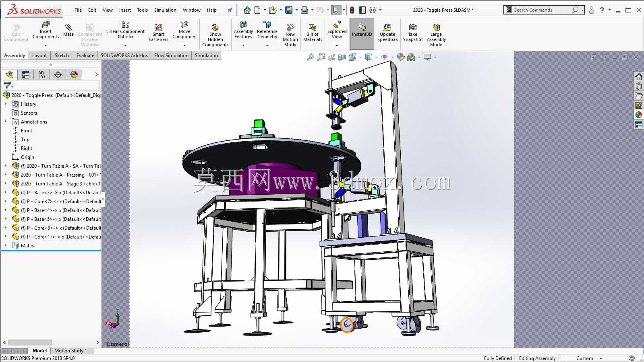This screenshot has width=644, height=362.
Task: Open the FeatureManager Design Tree tab
Action: pyautogui.click(x=10, y=74)
